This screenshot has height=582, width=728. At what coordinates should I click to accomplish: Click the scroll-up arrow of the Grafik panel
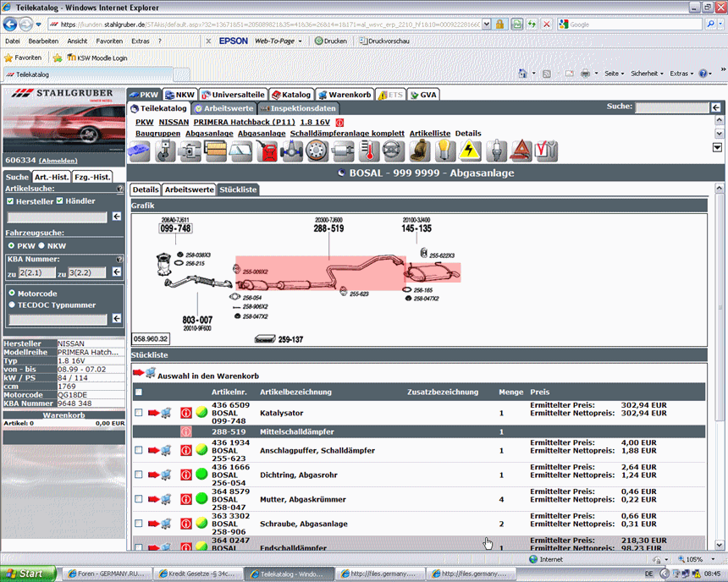[720, 188]
